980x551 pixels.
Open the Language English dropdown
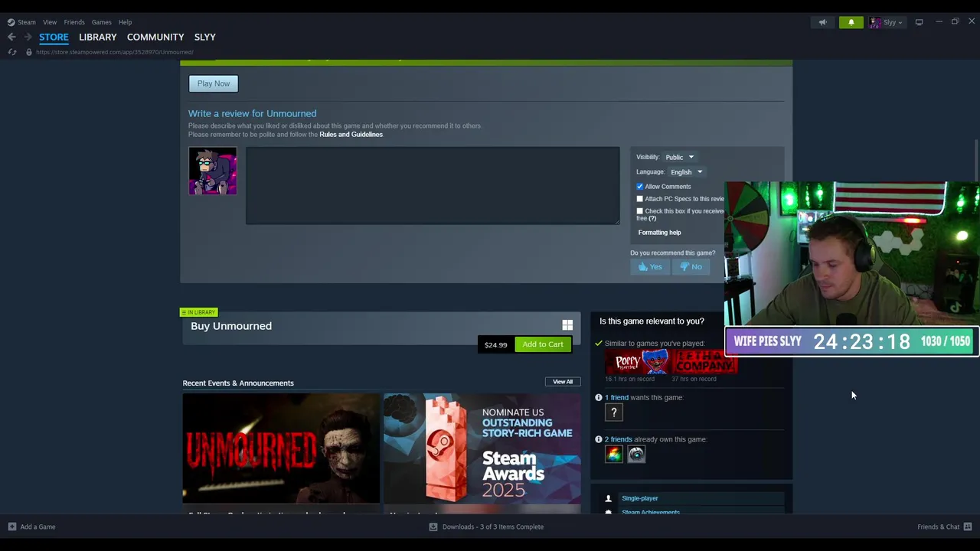(x=686, y=172)
